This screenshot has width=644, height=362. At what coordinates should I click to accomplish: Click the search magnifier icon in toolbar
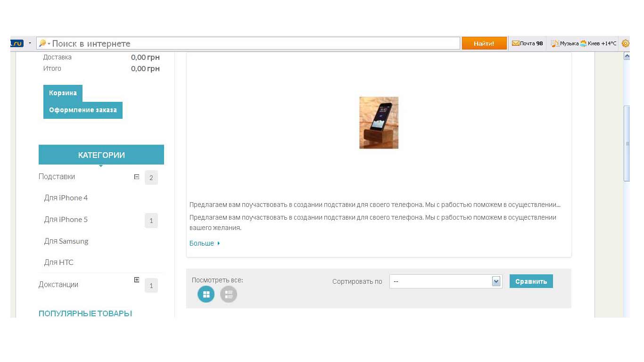point(42,43)
